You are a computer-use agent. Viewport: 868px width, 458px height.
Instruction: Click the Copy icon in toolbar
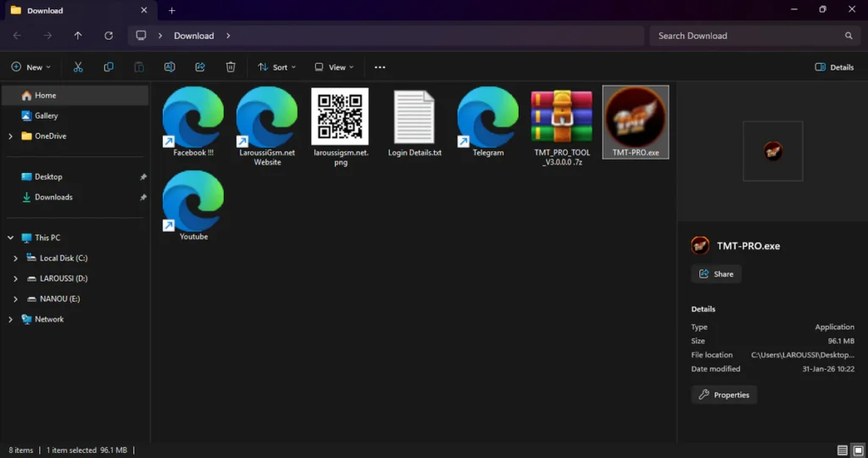[108, 67]
